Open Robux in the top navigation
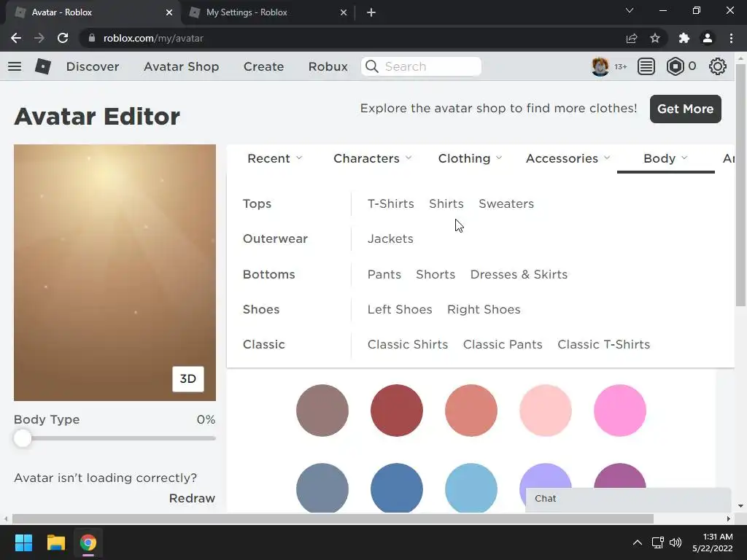The image size is (747, 560). tap(328, 66)
